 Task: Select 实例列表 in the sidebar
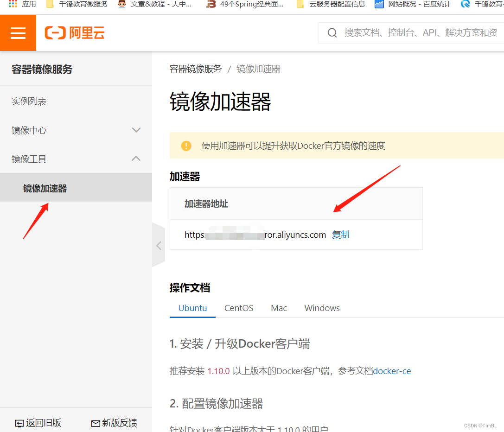click(x=29, y=101)
